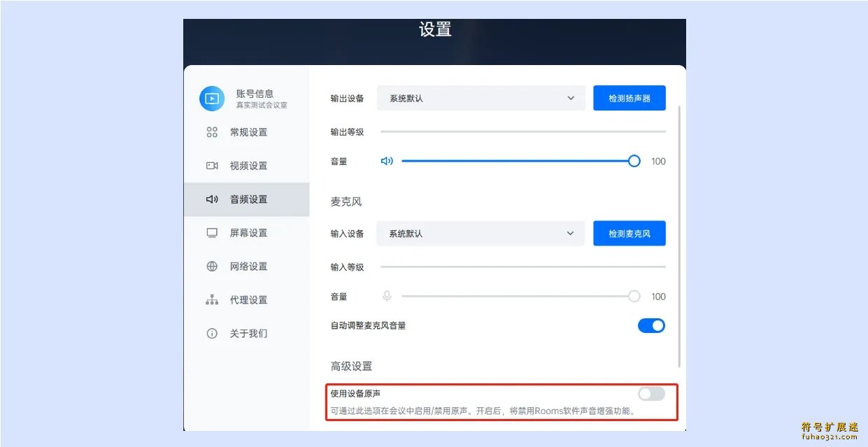Enable the 使用设备原声 switch

tap(651, 394)
